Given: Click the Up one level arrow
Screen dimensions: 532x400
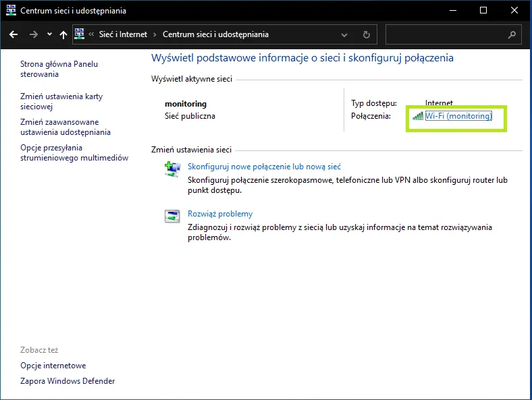Looking at the screenshot, I should pos(63,34).
